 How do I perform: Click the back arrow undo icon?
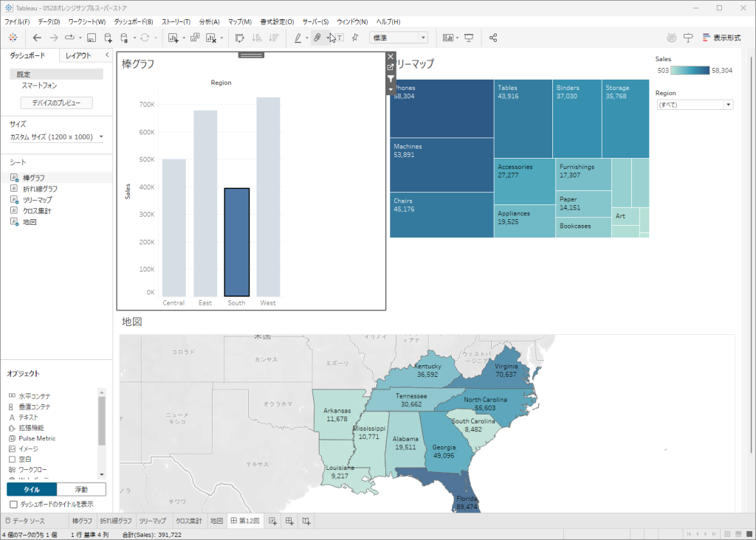pyautogui.click(x=37, y=38)
